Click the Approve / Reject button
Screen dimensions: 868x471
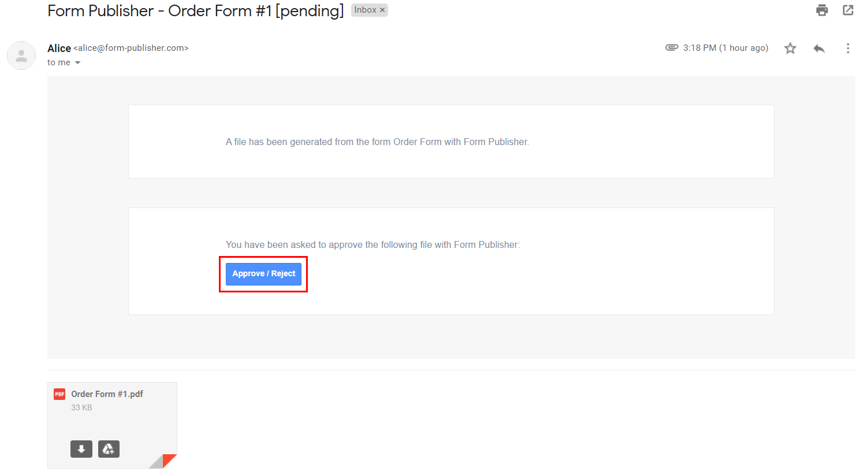[x=263, y=274]
